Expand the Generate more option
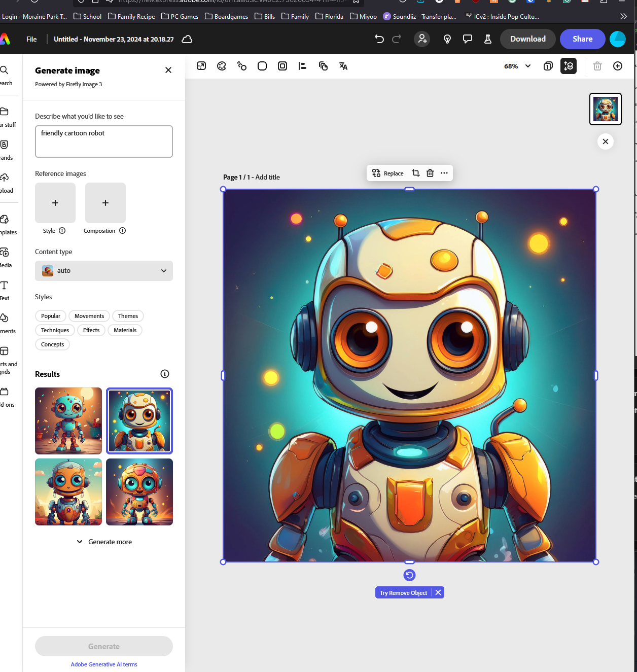 104,542
